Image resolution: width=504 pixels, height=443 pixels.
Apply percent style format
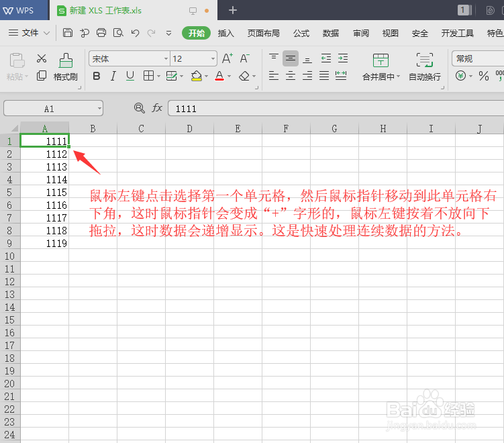483,77
